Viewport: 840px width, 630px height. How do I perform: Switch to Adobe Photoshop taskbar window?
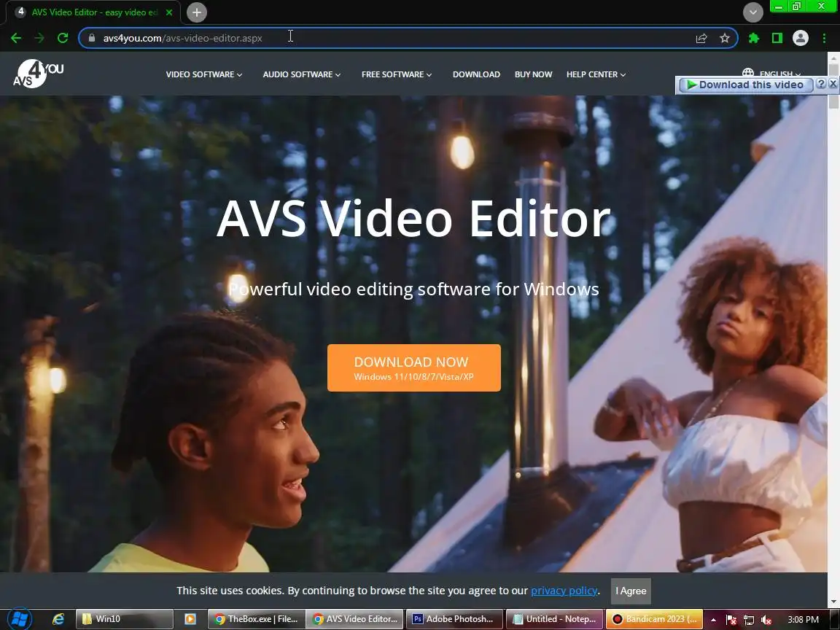tap(454, 619)
